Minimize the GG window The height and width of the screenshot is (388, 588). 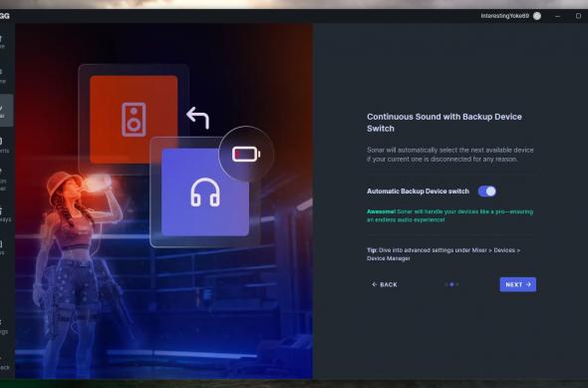558,16
